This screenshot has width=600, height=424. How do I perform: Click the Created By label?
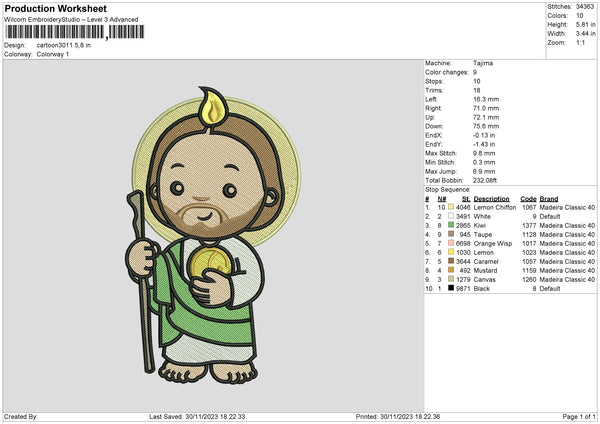(21, 417)
